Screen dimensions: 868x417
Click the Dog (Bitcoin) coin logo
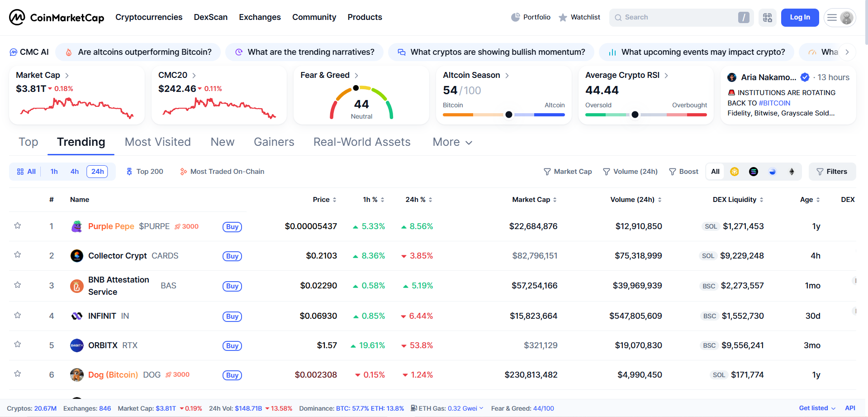click(77, 375)
